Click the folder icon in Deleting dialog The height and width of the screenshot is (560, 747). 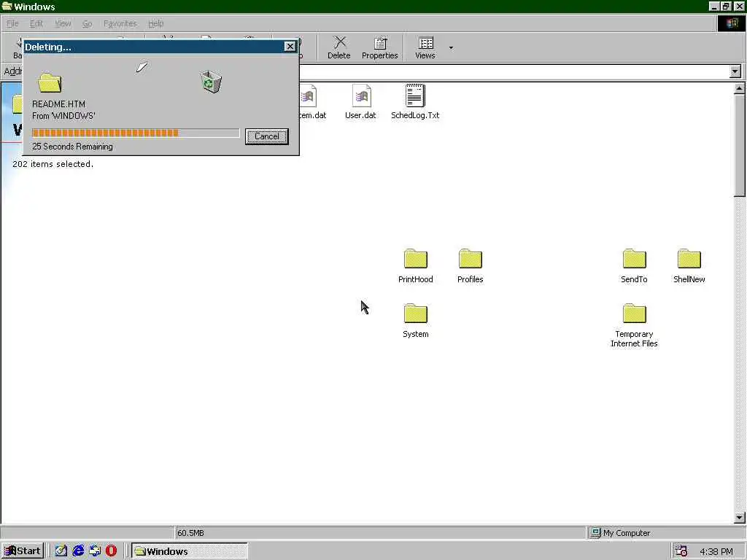[50, 83]
